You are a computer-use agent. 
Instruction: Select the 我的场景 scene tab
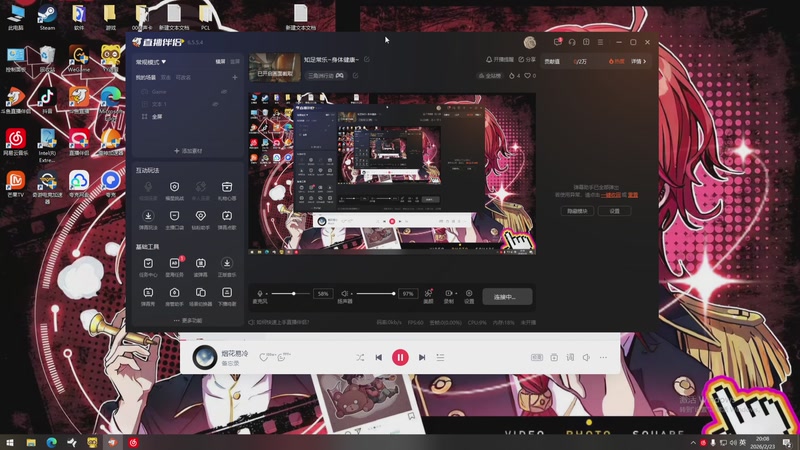tap(145, 78)
